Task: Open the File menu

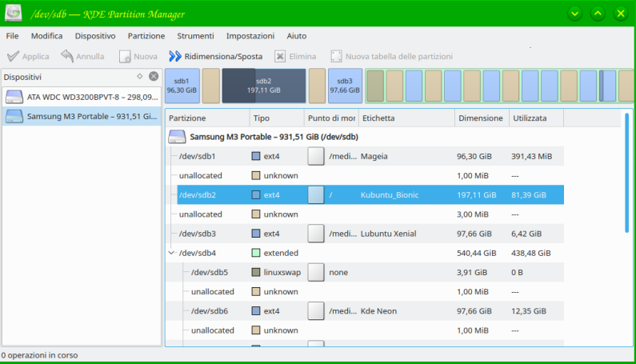Action: pyautogui.click(x=12, y=36)
